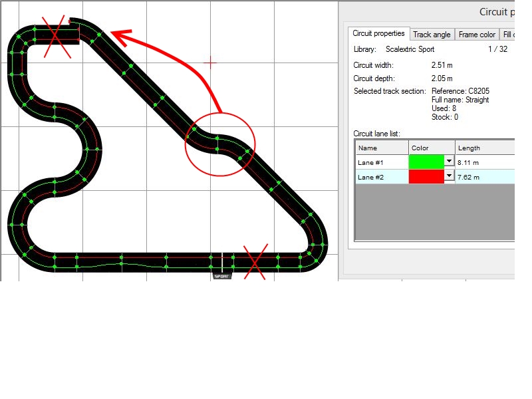This screenshot has height=399, width=532.
Task: Open Lane #2 color dropdown arrow
Action: pyautogui.click(x=449, y=176)
